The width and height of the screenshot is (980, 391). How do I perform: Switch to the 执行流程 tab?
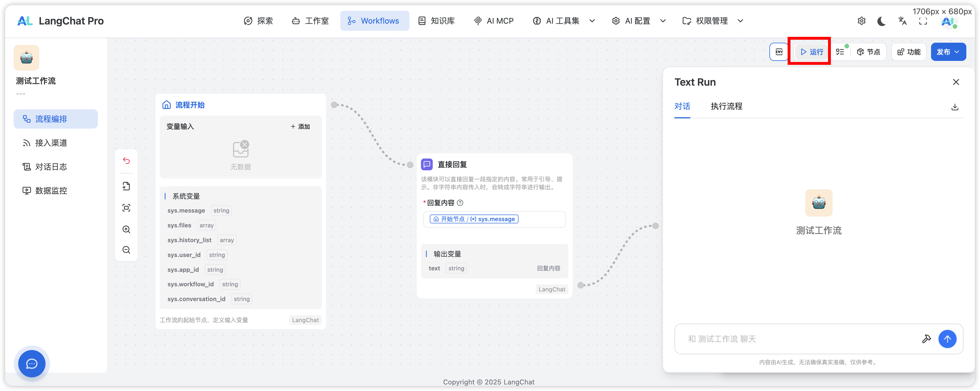coord(726,106)
